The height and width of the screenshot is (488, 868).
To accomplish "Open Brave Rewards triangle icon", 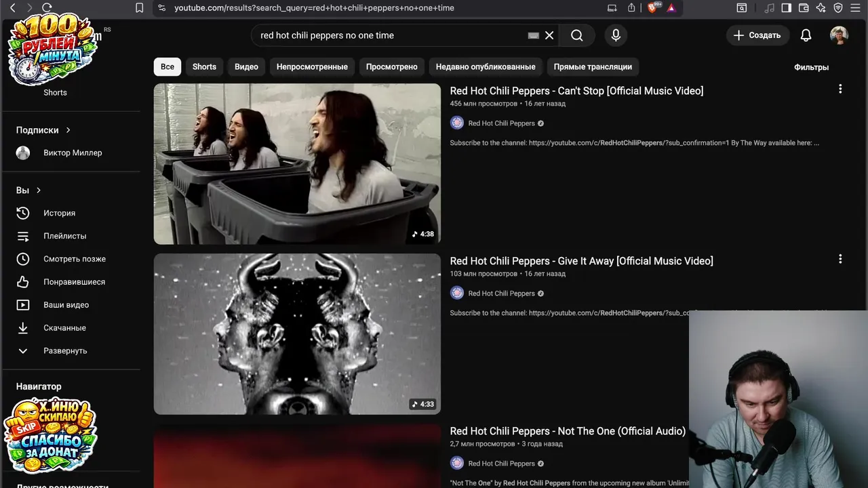I will (x=671, y=7).
